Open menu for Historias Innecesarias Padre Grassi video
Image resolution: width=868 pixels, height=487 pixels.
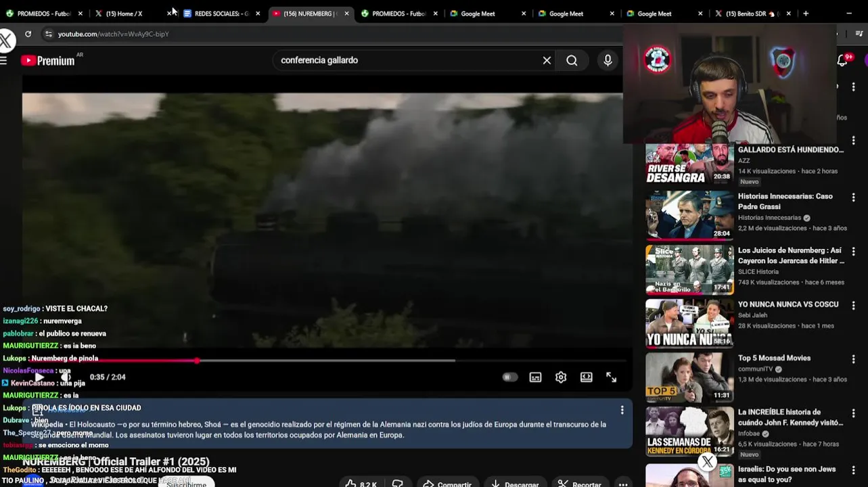click(853, 197)
